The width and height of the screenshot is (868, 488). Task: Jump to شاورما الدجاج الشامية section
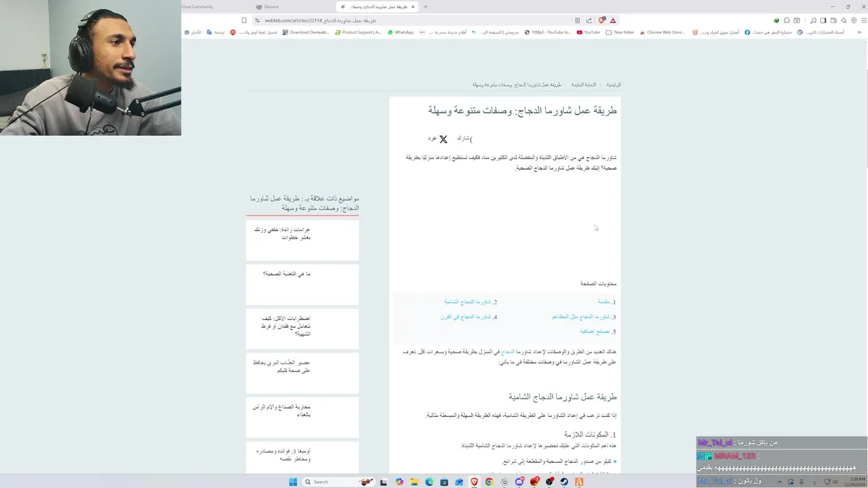click(x=467, y=302)
